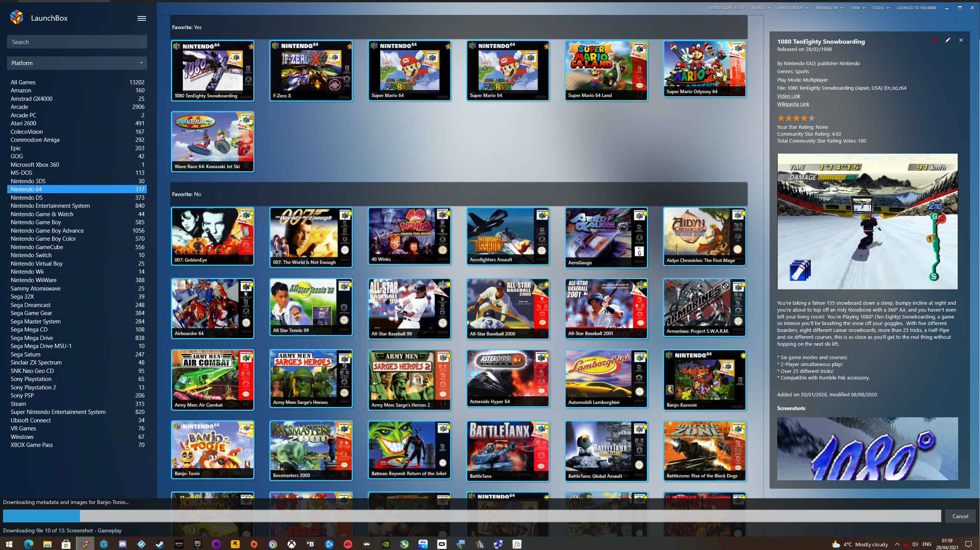Close the game details panel
The image size is (980, 550).
pos(961,40)
